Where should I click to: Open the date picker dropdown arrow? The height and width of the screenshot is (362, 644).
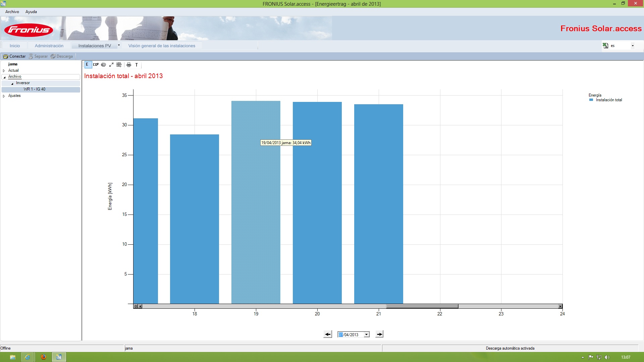click(x=367, y=335)
